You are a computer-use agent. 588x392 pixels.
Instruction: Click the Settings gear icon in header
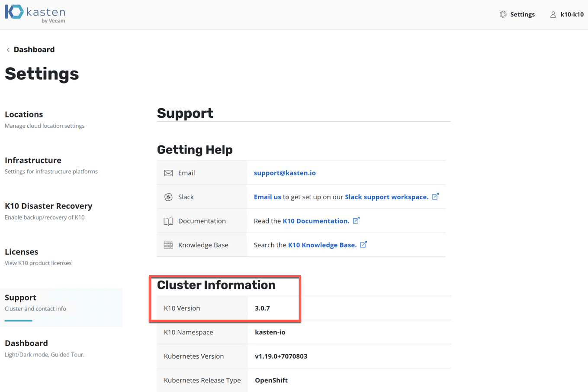[x=503, y=14]
